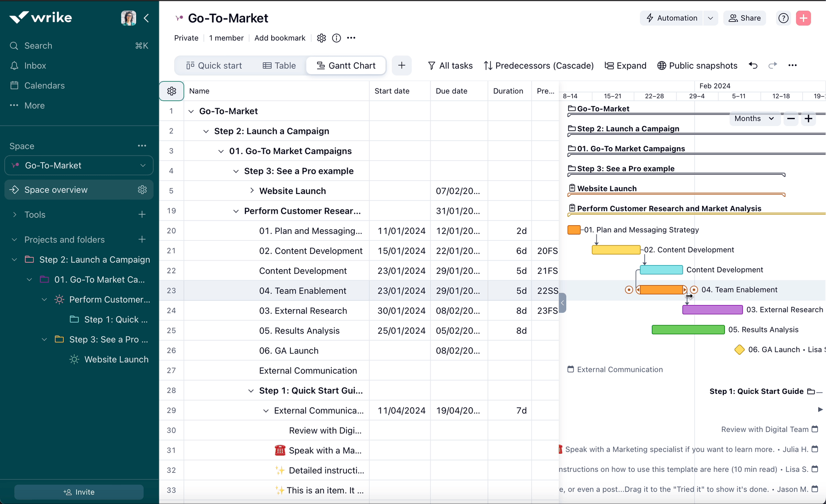This screenshot has height=504, width=826.
Task: Open the Help question mark icon
Action: (783, 18)
